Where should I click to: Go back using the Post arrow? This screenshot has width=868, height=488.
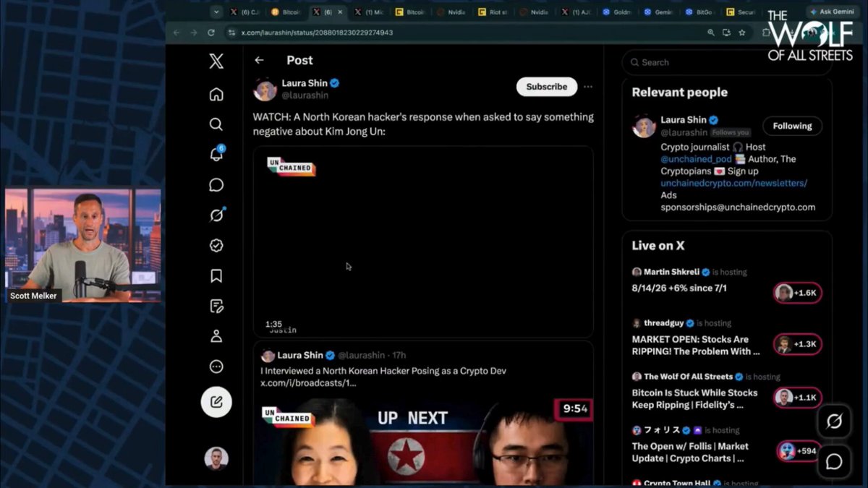click(x=259, y=61)
